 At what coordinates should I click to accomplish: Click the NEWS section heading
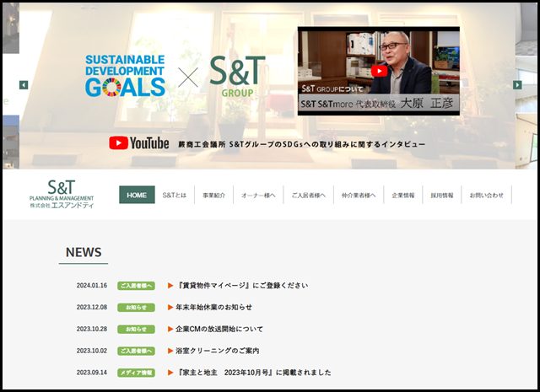coord(84,252)
